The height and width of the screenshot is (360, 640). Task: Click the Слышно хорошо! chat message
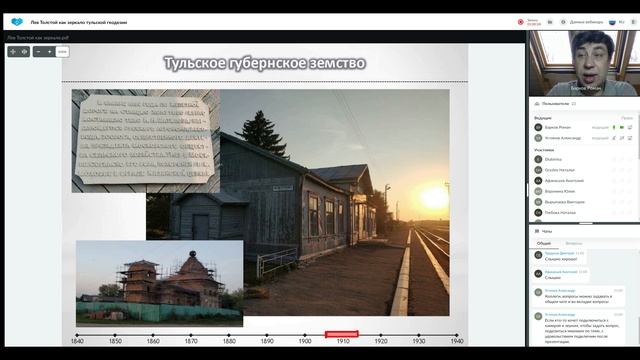pyautogui.click(x=561, y=259)
